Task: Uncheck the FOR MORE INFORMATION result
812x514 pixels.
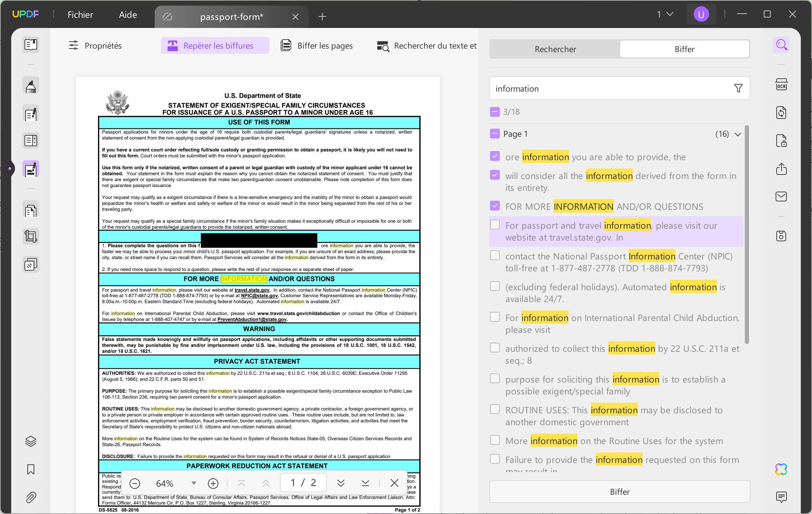Action: [495, 206]
